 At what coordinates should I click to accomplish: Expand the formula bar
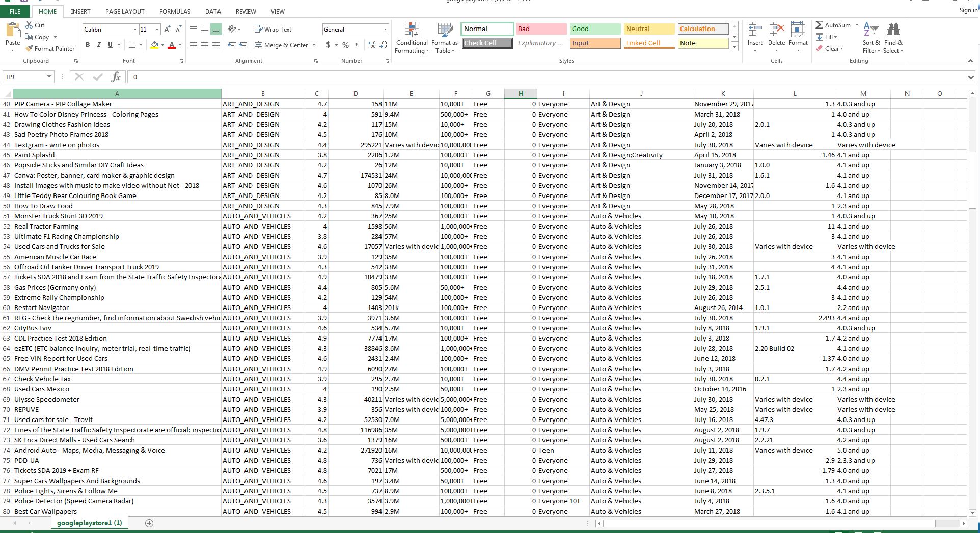tap(970, 77)
